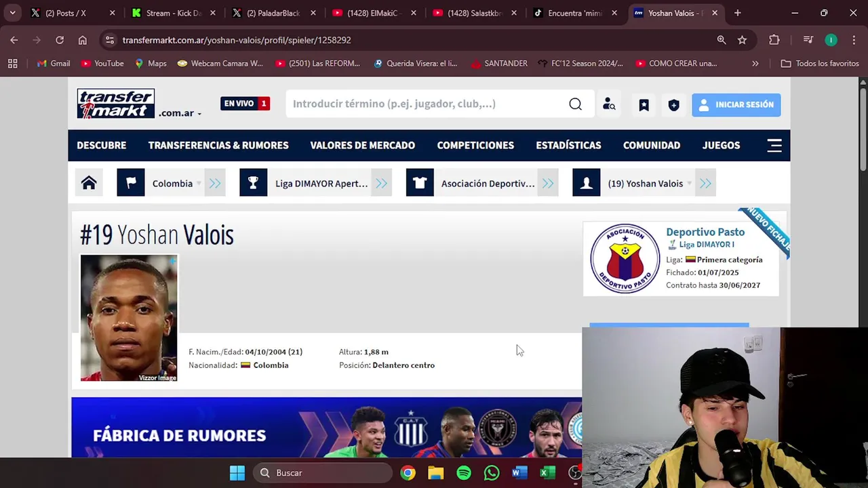Show more bookmarks chevron
868x488 pixels.
tap(755, 63)
